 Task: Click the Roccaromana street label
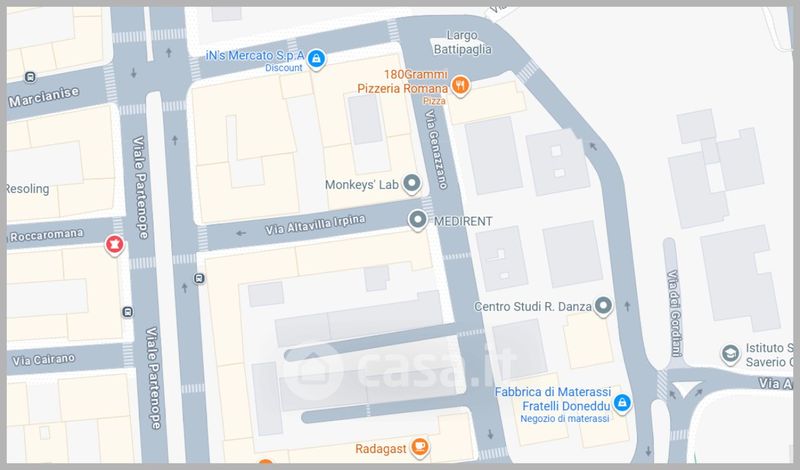[x=46, y=235]
